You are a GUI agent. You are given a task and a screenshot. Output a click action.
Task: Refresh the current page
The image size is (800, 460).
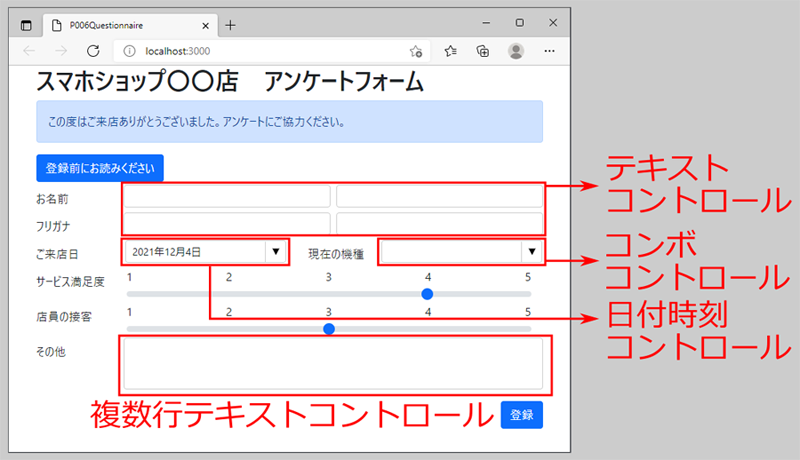93,51
